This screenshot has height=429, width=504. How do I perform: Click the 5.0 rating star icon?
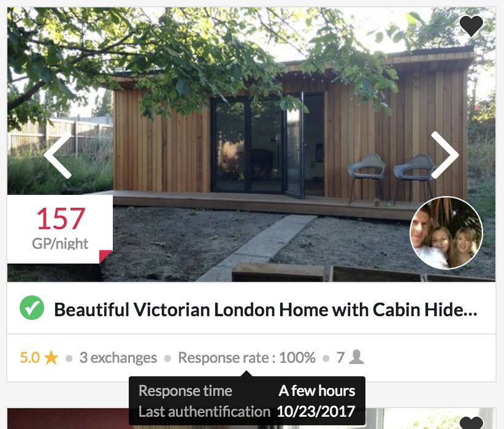point(51,358)
